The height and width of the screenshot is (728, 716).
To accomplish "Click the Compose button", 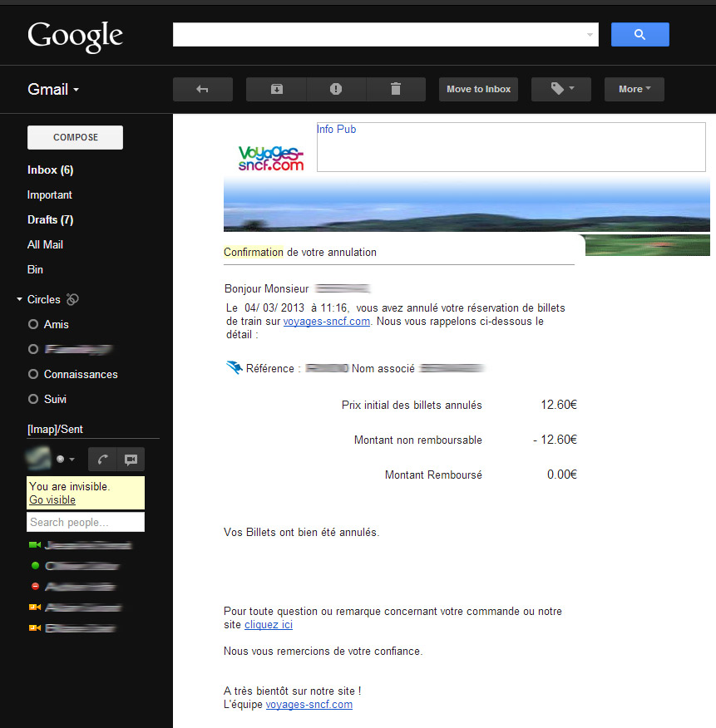I will (x=75, y=137).
